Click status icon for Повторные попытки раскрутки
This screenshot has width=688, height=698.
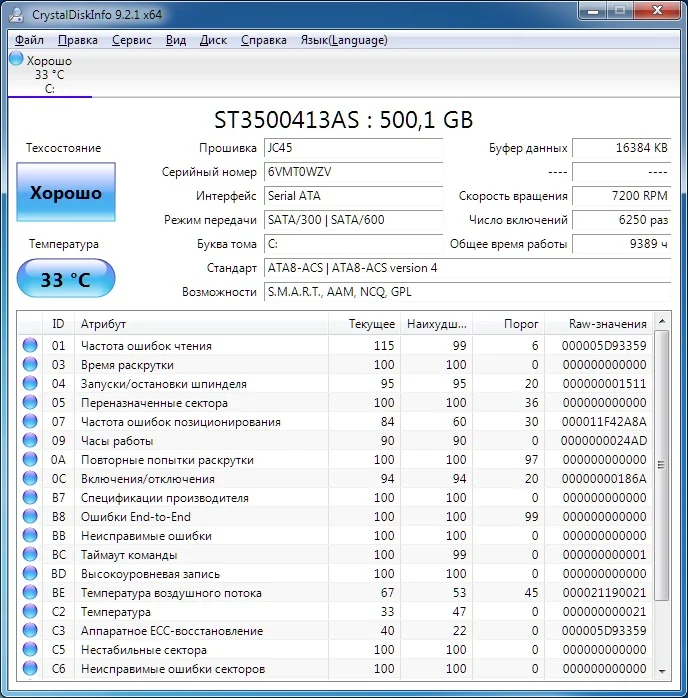click(30, 459)
